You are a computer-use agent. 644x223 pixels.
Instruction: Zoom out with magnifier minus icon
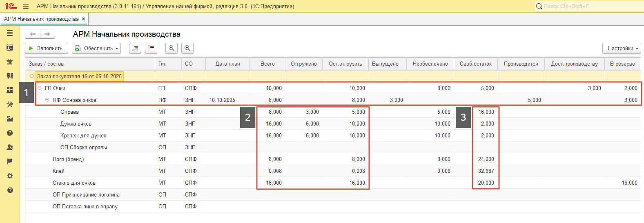[x=172, y=48]
